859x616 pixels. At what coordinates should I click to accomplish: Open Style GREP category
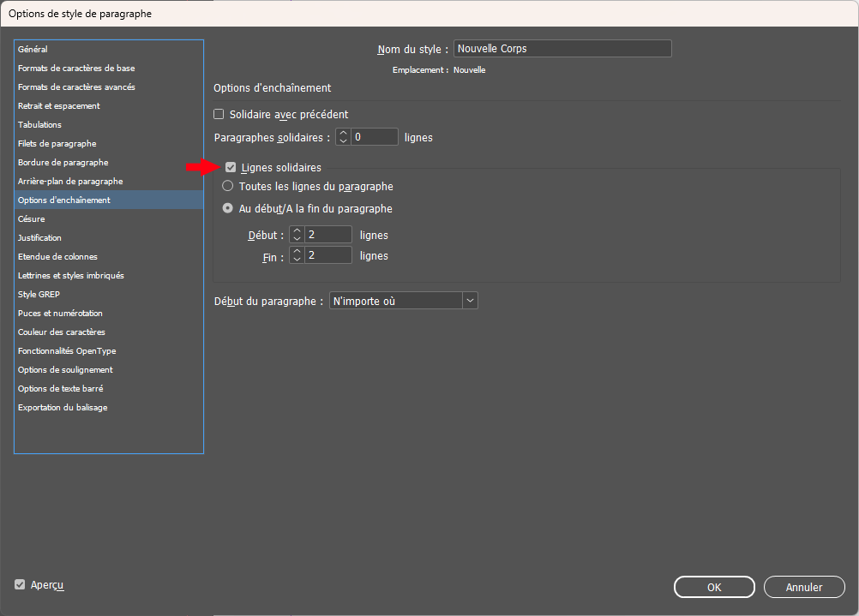tap(39, 295)
